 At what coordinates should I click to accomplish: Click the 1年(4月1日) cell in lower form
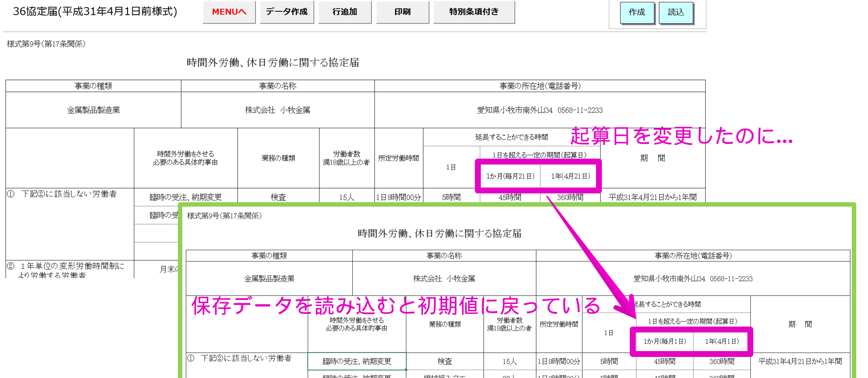pyautogui.click(x=721, y=341)
